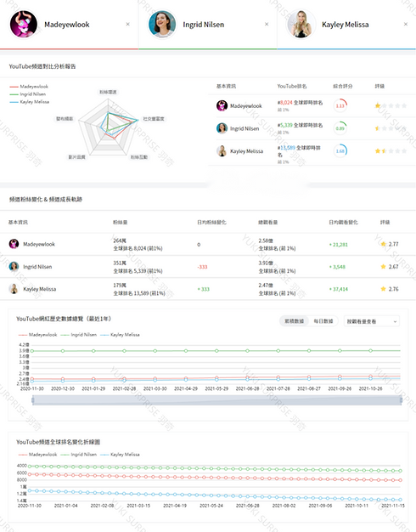
Task: Toggle Madeyewlook in global rank chart legend
Action: [x=37, y=455]
